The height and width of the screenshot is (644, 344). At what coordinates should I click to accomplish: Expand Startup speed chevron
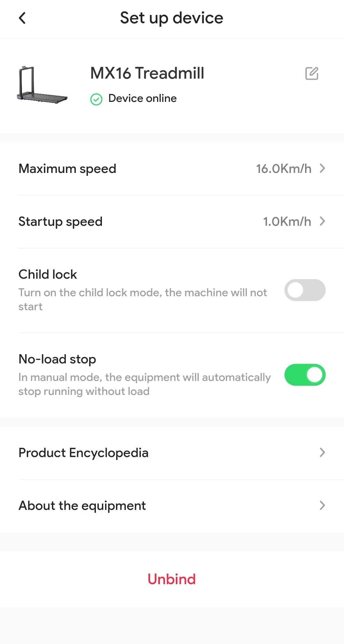(x=322, y=221)
